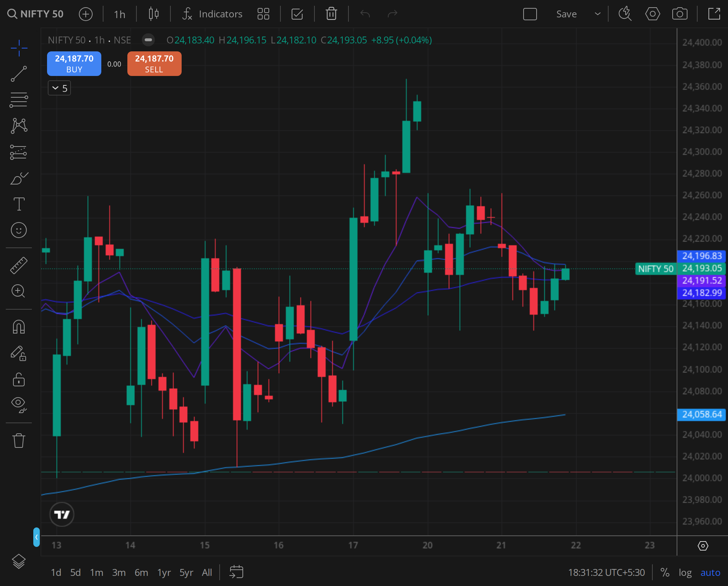Toggle lock all drawing tools
728x586 pixels.
[x=19, y=379]
